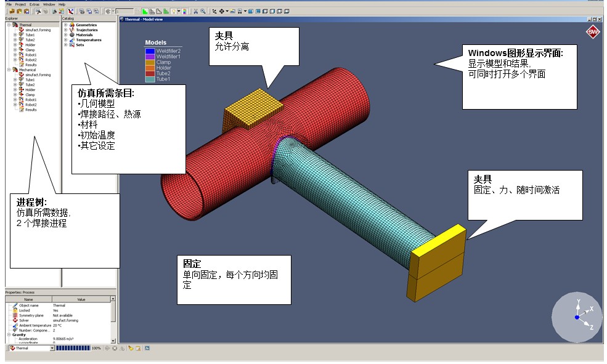607x364 pixels.
Task: Collapse the Thermal process tree node
Action: pyautogui.click(x=9, y=25)
